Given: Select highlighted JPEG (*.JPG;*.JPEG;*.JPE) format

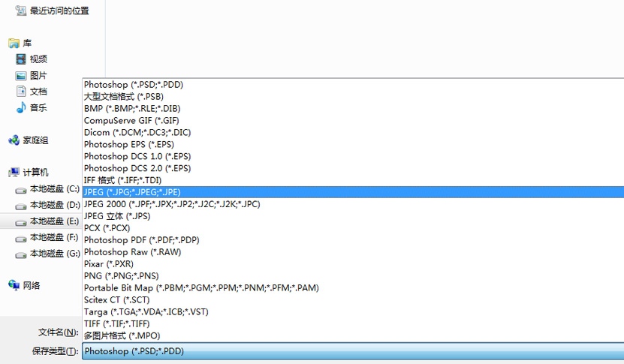Looking at the screenshot, I should pos(354,192).
